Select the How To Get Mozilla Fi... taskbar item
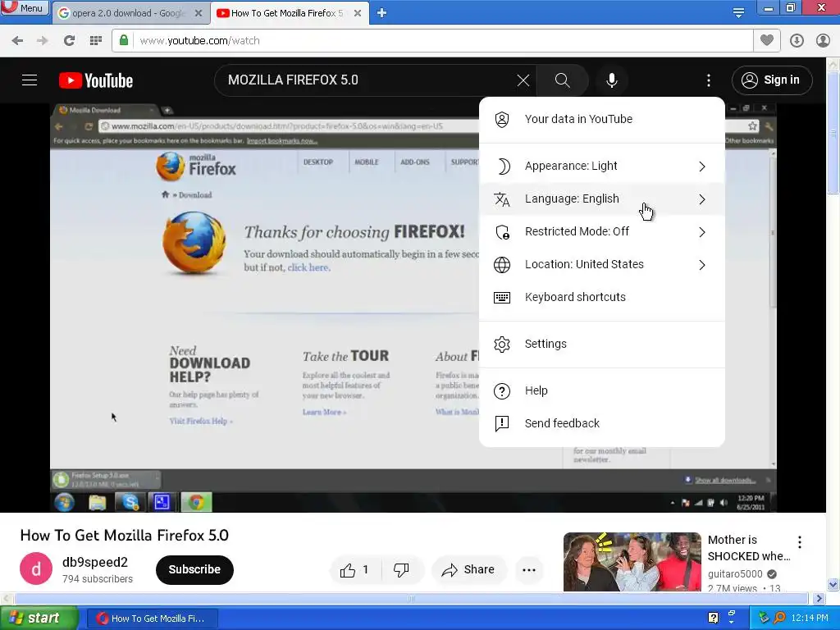840x630 pixels. 153,619
